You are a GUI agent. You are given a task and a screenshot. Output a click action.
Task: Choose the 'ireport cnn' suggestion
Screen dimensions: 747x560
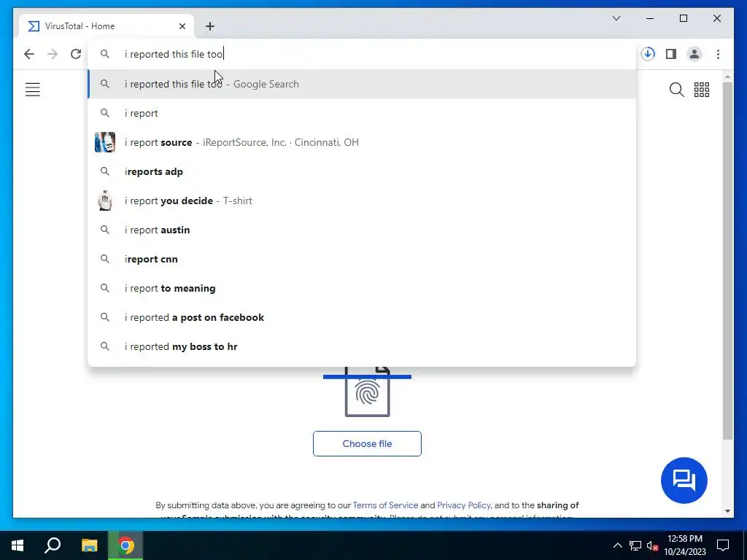362,259
